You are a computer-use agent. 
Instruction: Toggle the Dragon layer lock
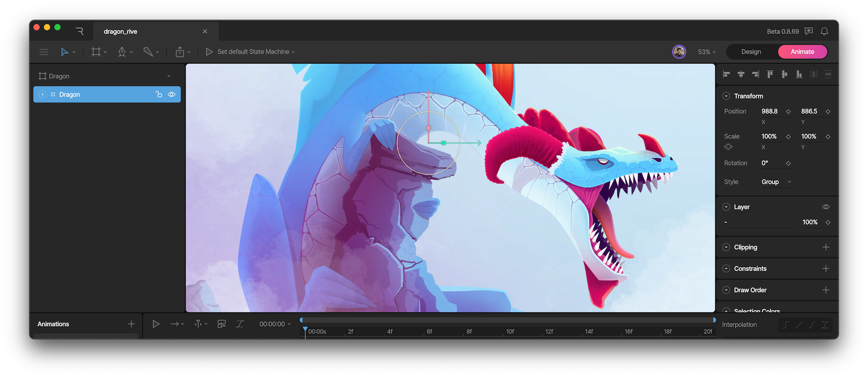coord(159,95)
